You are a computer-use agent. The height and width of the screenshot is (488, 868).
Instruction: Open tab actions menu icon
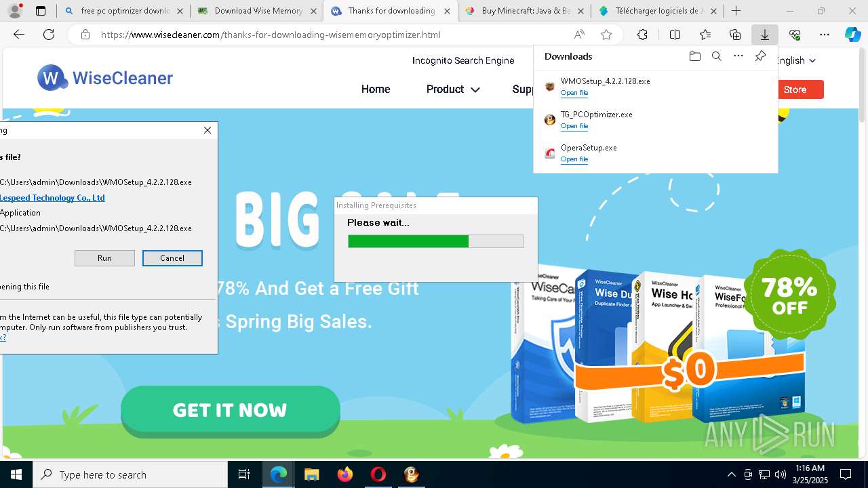41,11
